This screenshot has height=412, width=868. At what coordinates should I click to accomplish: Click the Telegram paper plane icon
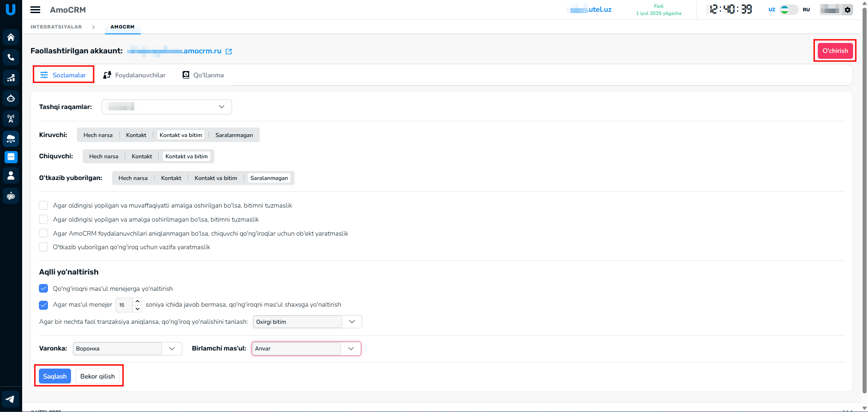10,399
